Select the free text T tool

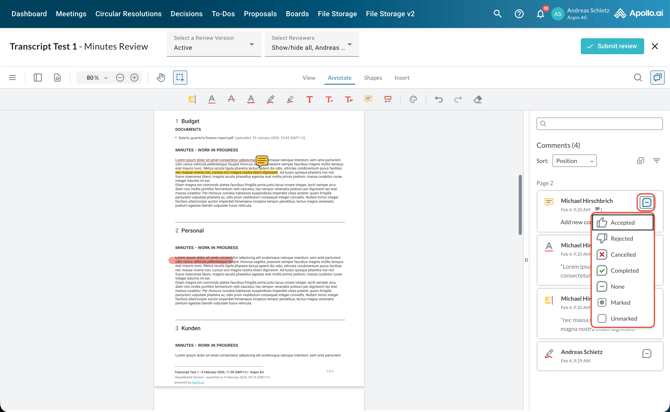click(x=309, y=99)
